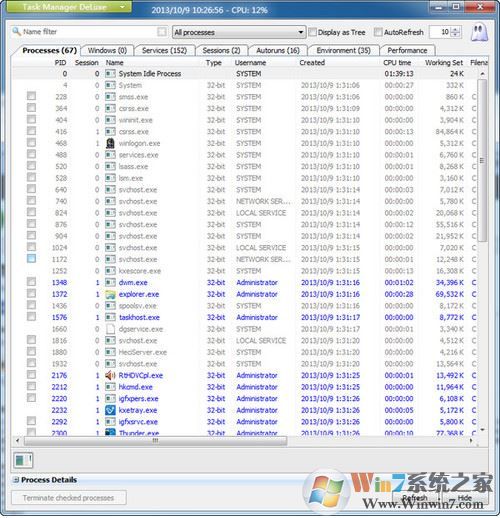
Task: Check the box for igfxsrvc.exe PID 2292
Action: pyautogui.click(x=31, y=421)
